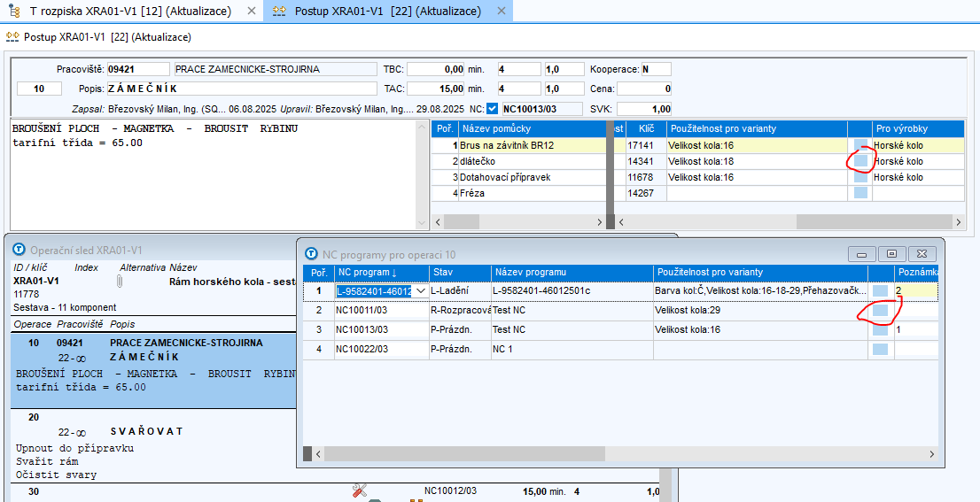Click the TAC value field 15,00
The width and height of the screenshot is (980, 502).
436,89
